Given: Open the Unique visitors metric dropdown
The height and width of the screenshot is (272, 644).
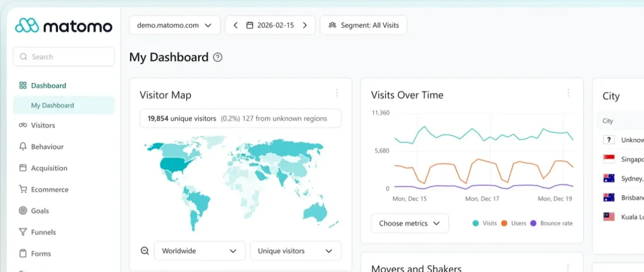Looking at the screenshot, I should point(295,251).
